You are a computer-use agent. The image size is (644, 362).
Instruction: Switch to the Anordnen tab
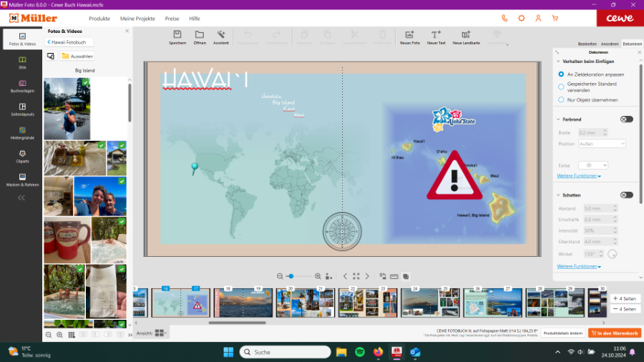[x=610, y=44]
